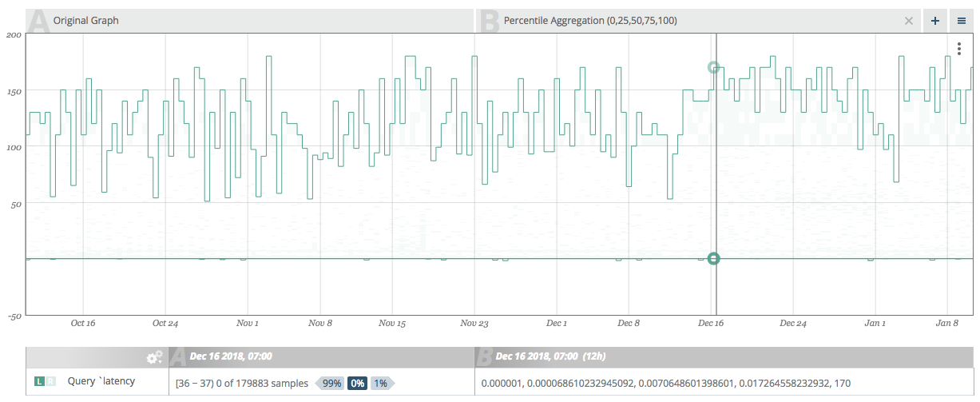Click the B column date header (12h)
The height and width of the screenshot is (402, 980).
[551, 356]
